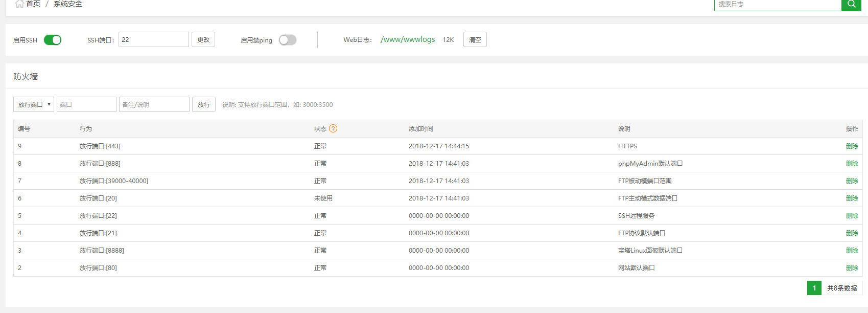Click the 2018-12-17 14:44:15 timestamp

(x=439, y=146)
